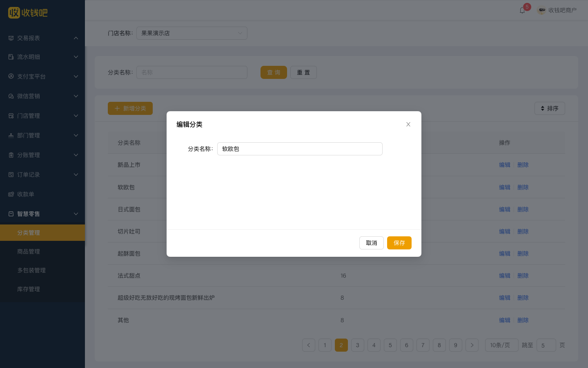Screen dimensions: 588x368
Task: Click the 新增分类 button
Action: (x=130, y=108)
